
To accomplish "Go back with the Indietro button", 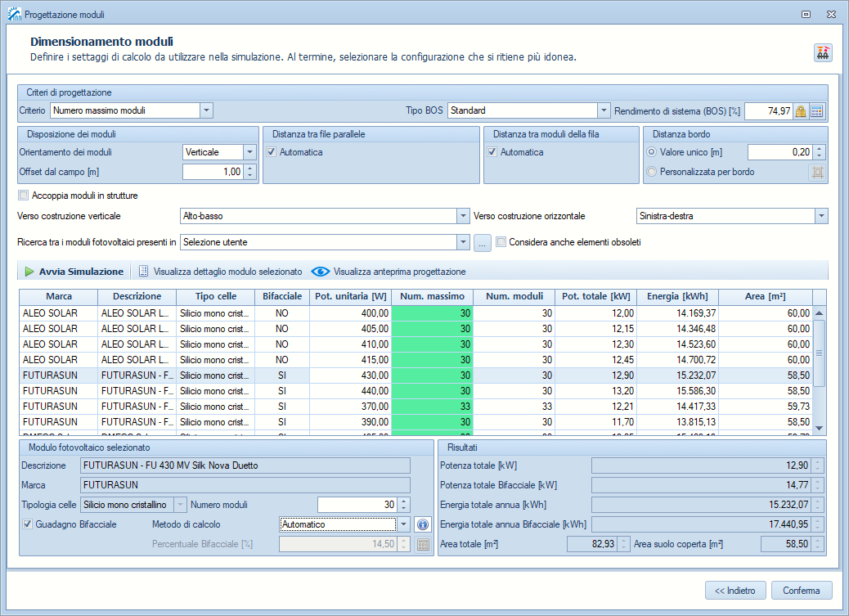I will click(x=735, y=590).
